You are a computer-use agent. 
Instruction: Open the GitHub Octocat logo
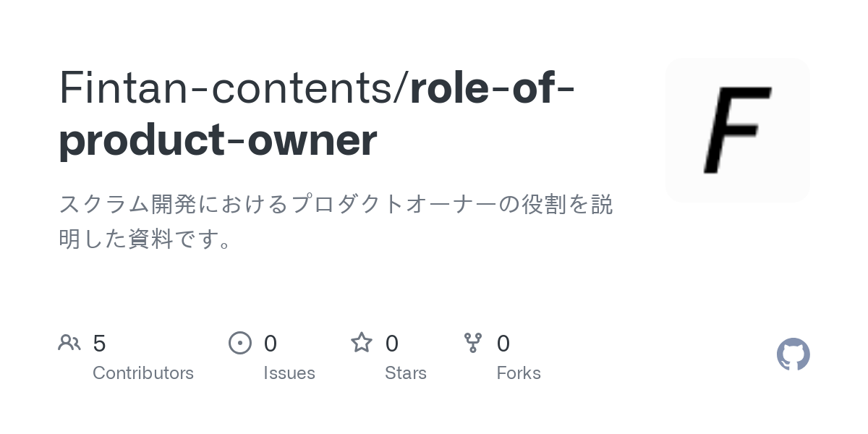(x=793, y=354)
